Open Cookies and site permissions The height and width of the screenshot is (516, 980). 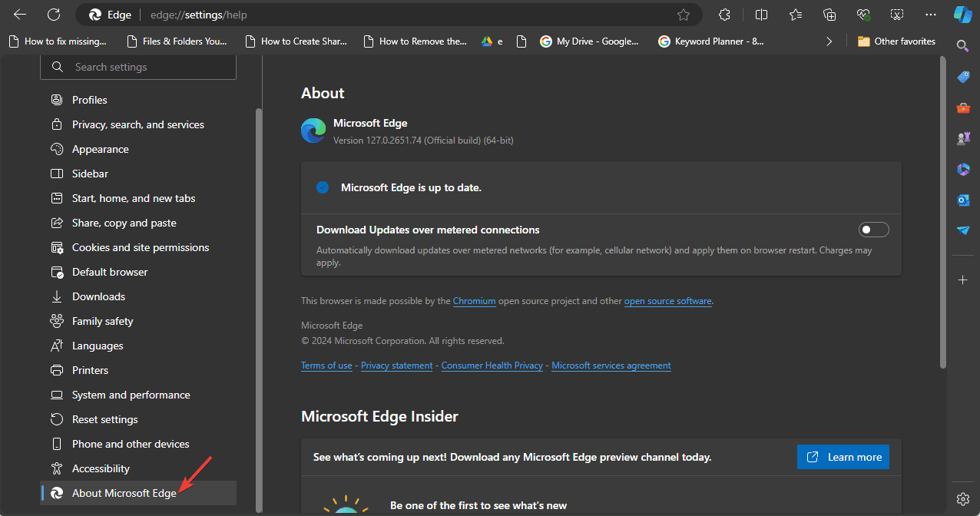138,247
